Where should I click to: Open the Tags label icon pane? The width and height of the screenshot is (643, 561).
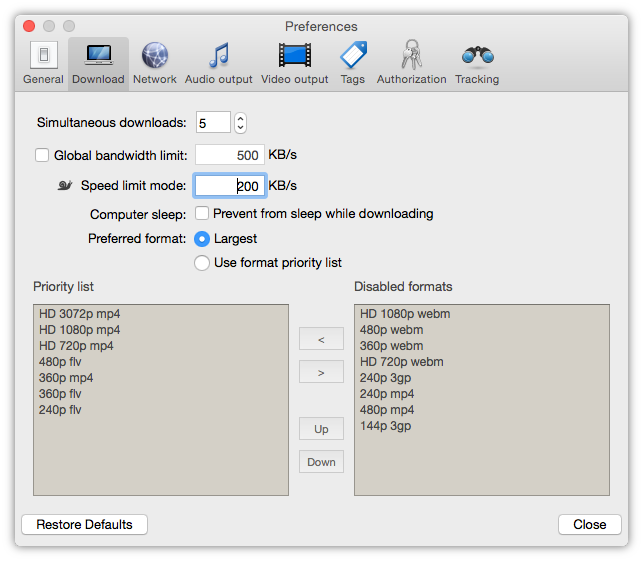353,55
